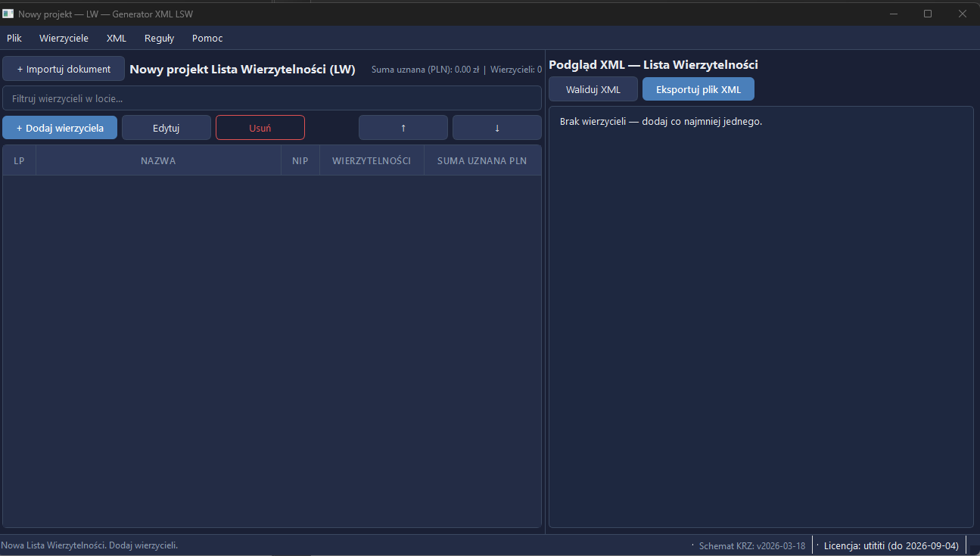Image resolution: width=980 pixels, height=556 pixels.
Task: Focus the Filtruj wierzycieli search field
Action: [x=272, y=98]
